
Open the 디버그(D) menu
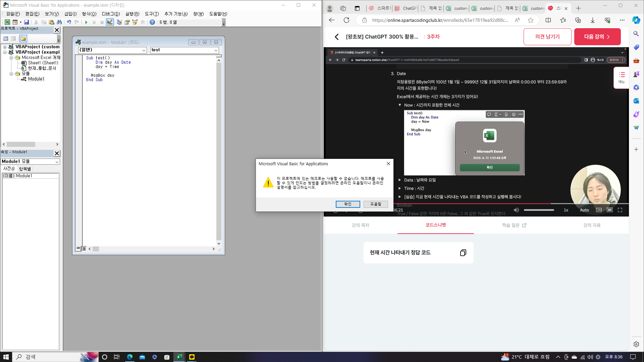tap(111, 14)
